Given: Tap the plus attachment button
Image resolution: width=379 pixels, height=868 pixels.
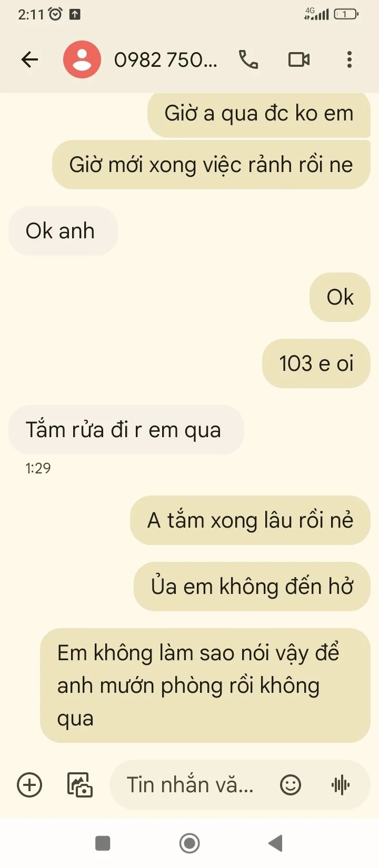Looking at the screenshot, I should coord(29,785).
